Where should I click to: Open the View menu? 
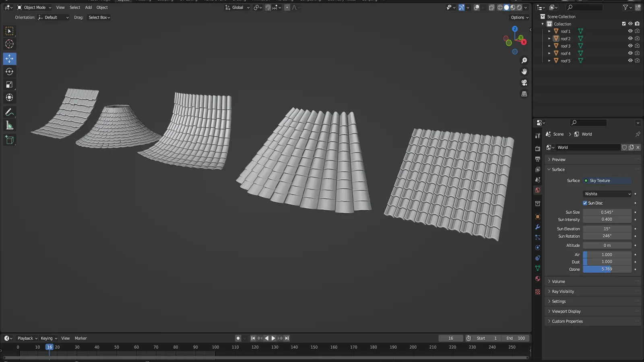coord(60,7)
